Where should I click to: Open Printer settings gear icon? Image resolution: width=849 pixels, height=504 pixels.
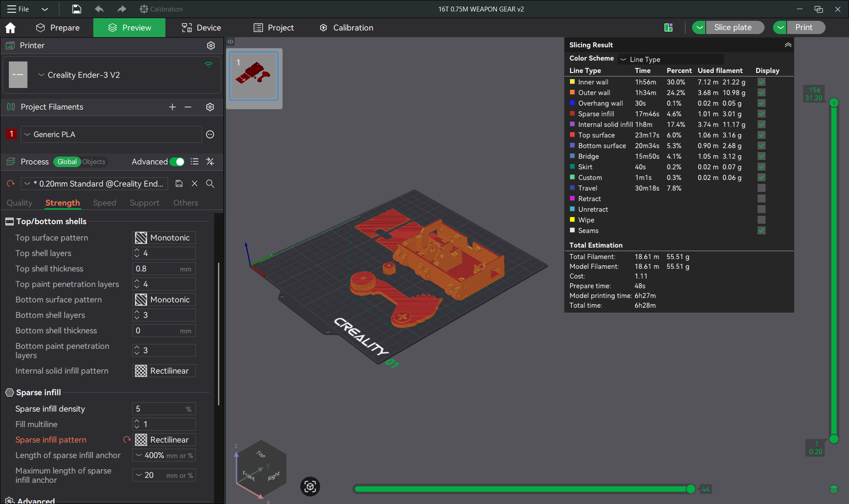pos(211,46)
